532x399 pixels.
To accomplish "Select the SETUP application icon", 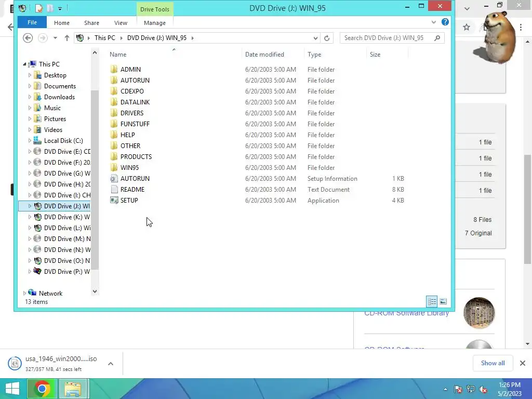I will [114, 200].
